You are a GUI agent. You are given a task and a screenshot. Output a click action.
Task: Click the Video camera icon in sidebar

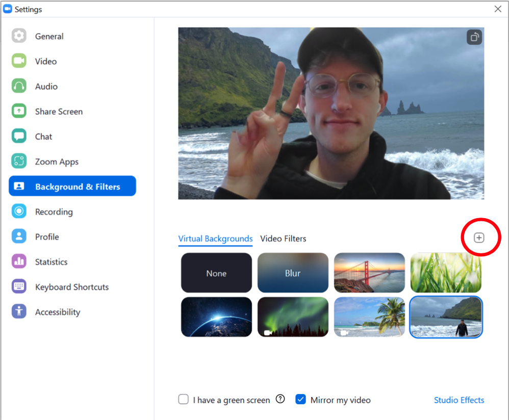point(19,61)
